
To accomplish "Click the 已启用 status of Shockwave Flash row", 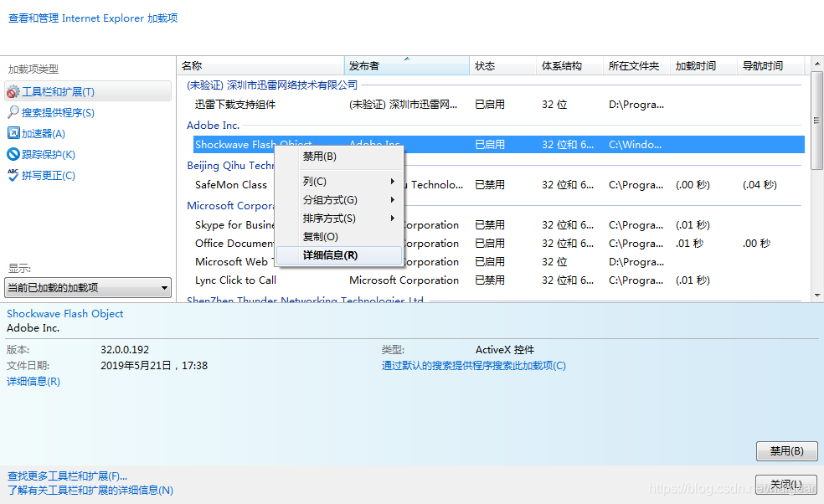I will (490, 145).
